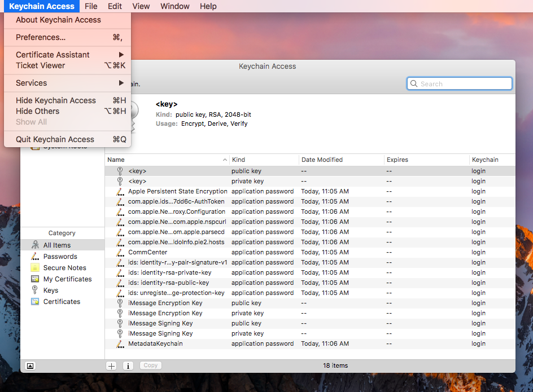Click the date cell of the MetadataKeychain row
Viewport: 533px width, 392px height.
tap(325, 343)
